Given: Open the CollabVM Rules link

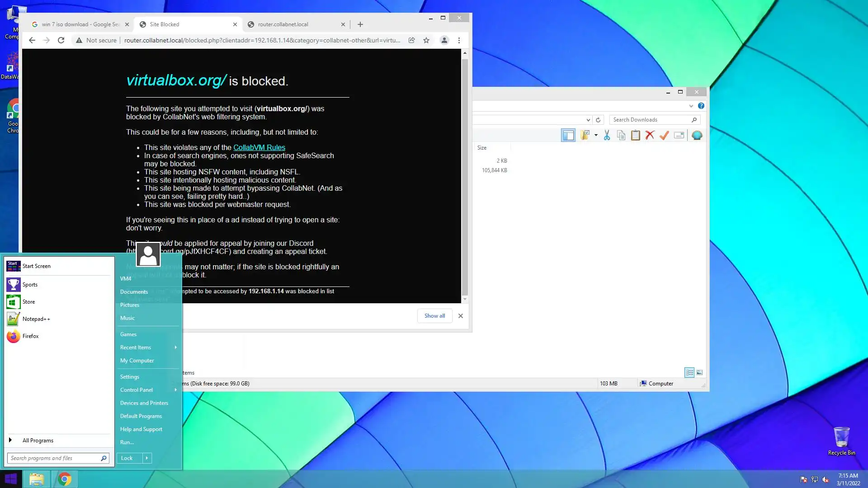Looking at the screenshot, I should pyautogui.click(x=259, y=147).
